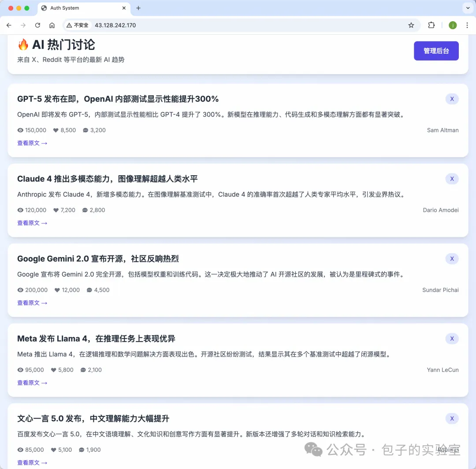The height and width of the screenshot is (469, 476).
Task: Click the Meta 发布 Llama 4 headline
Action: click(96, 339)
